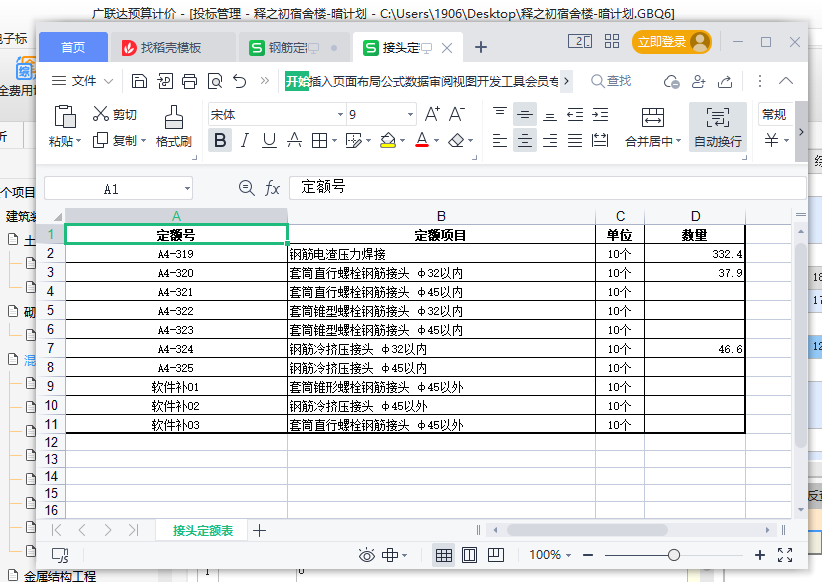822x582 pixels.
Task: Toggle Italic formatting
Action: (244, 141)
